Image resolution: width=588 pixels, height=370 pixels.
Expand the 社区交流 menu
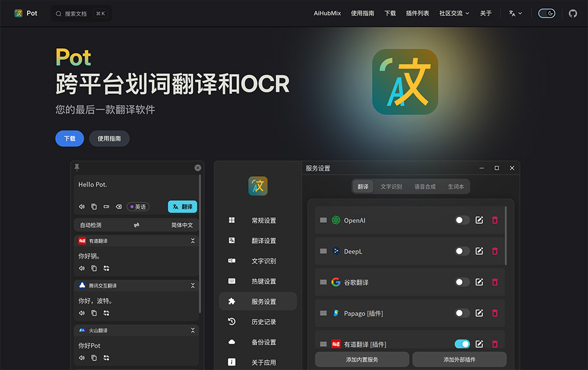454,14
